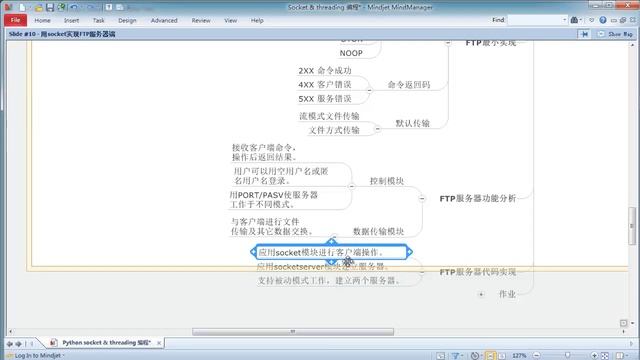The image size is (640, 360).
Task: Click the zoom slider handle
Action: click(x=567, y=356)
